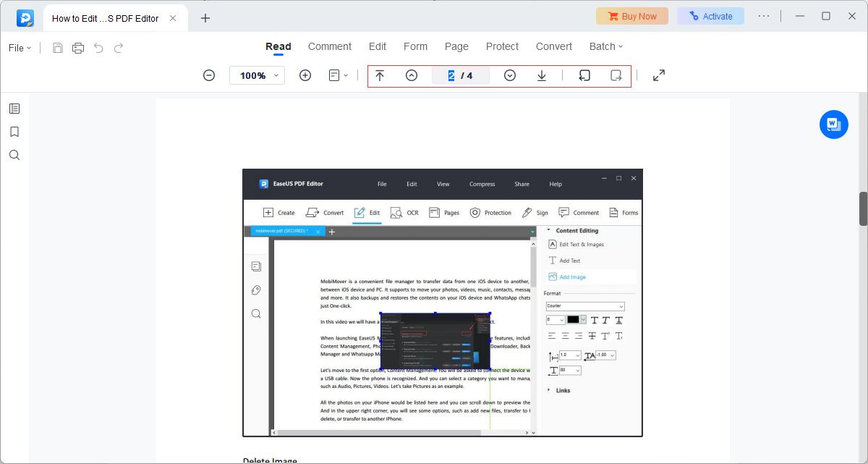868x464 pixels.
Task: Click the embedded screenshot in the page
Action: point(443,303)
